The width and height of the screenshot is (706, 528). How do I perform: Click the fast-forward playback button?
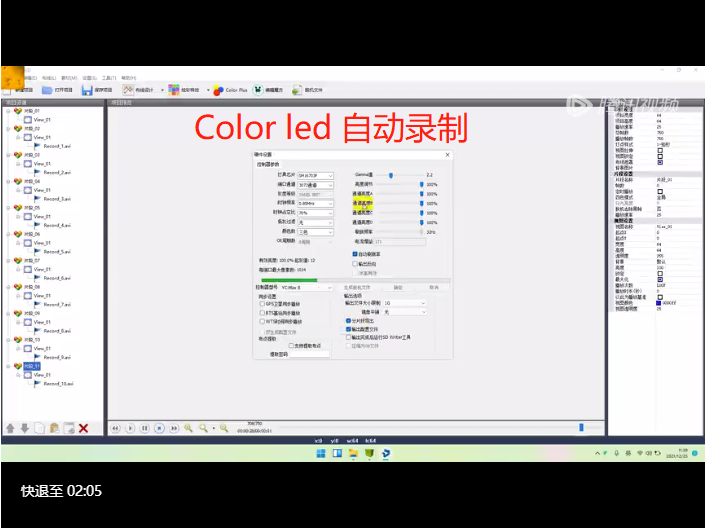pos(174,429)
